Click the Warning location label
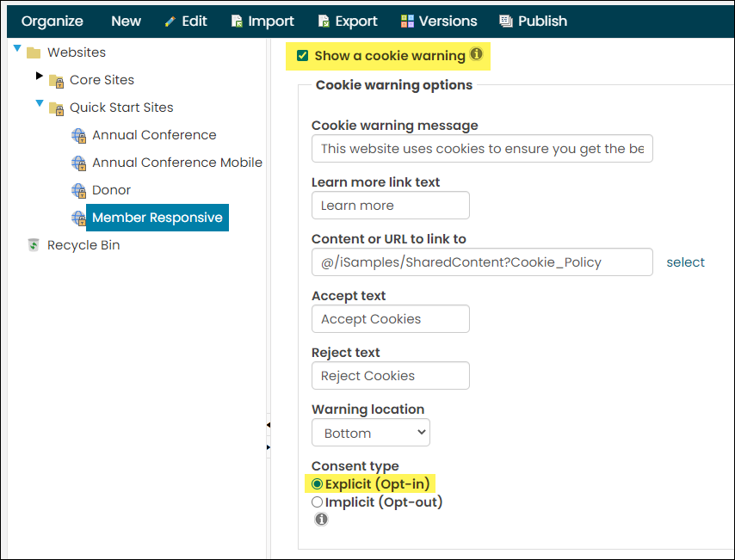The height and width of the screenshot is (560, 735). tap(368, 409)
